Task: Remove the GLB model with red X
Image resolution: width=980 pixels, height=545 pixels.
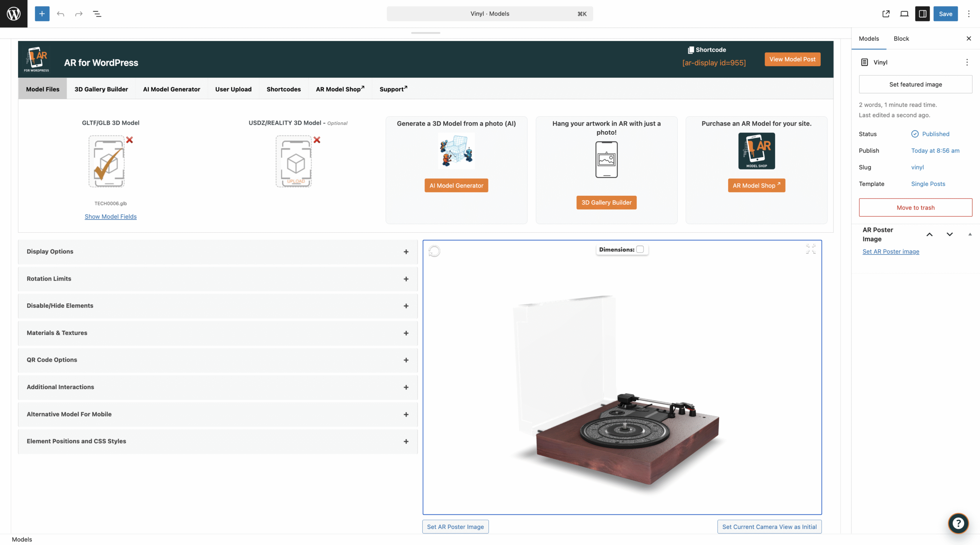Action: pos(130,140)
